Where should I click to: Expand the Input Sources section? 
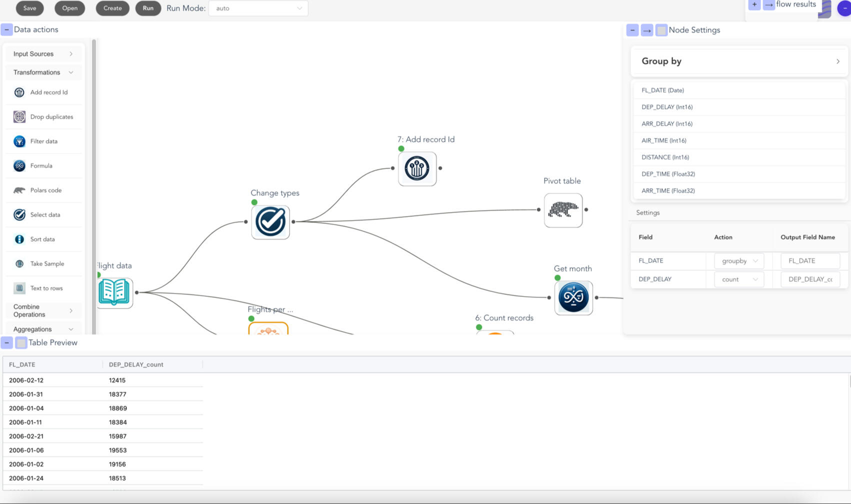coord(43,54)
